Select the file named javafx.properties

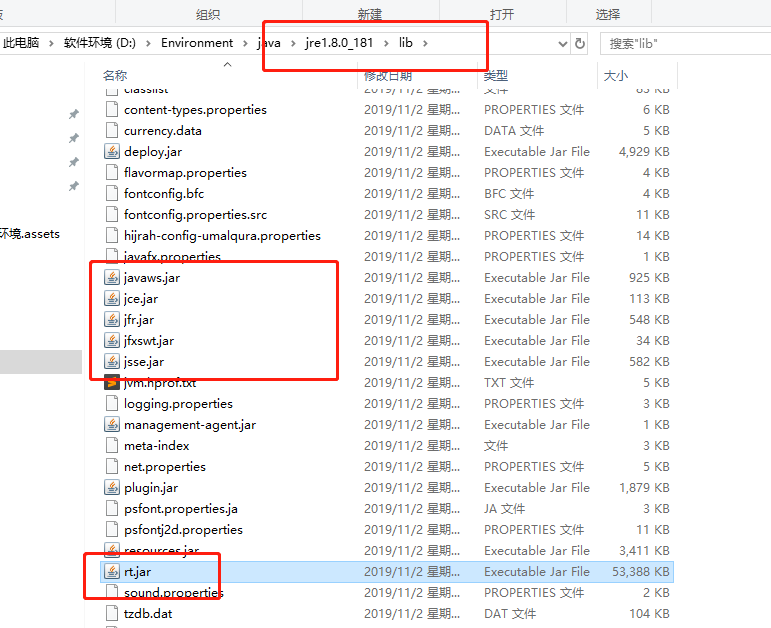tap(172, 257)
